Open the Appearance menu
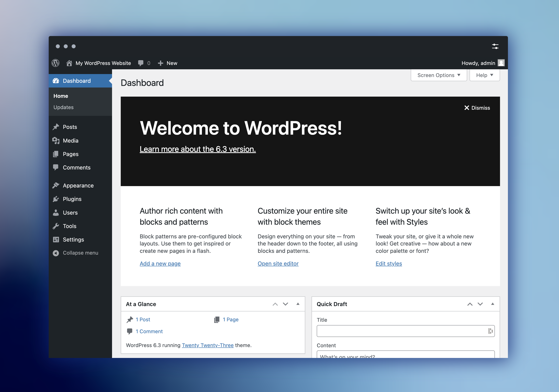 pos(78,186)
